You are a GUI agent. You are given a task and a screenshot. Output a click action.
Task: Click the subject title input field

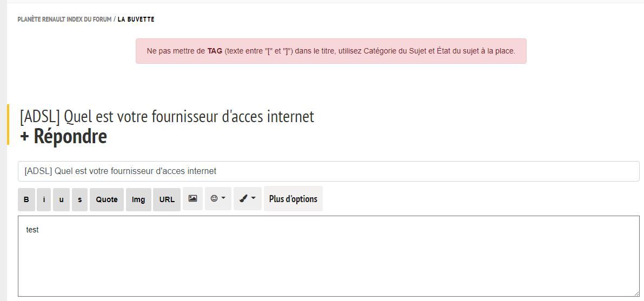(329, 171)
